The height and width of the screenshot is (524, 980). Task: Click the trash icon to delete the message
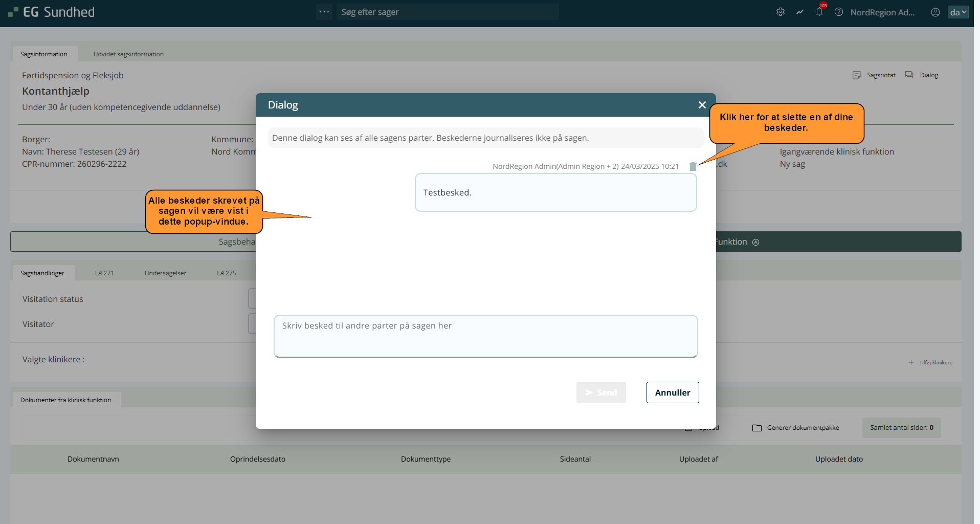pos(693,167)
